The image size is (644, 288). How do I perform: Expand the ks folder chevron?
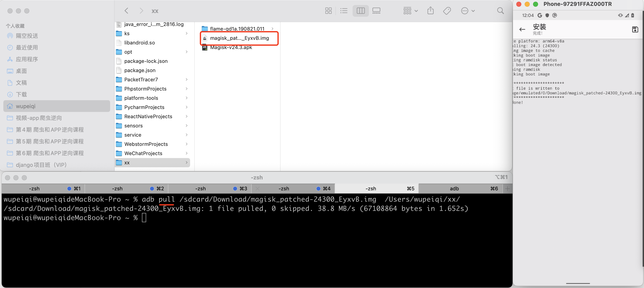(187, 33)
